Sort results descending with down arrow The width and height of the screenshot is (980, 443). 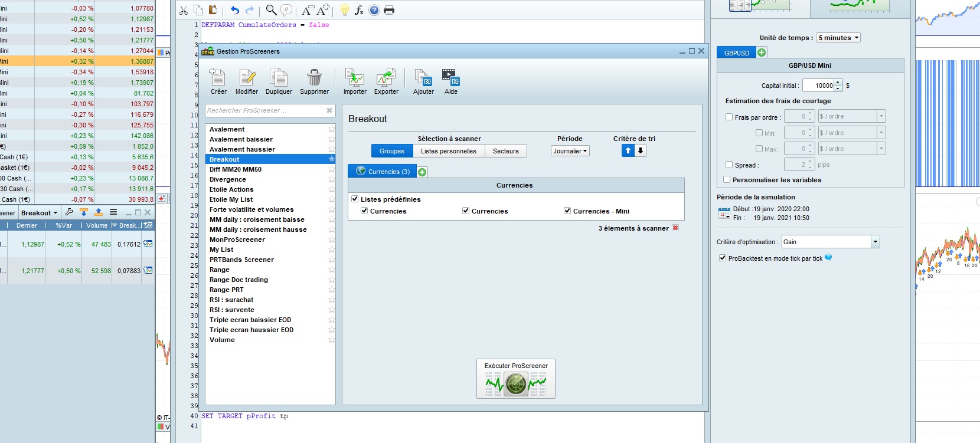(x=641, y=151)
